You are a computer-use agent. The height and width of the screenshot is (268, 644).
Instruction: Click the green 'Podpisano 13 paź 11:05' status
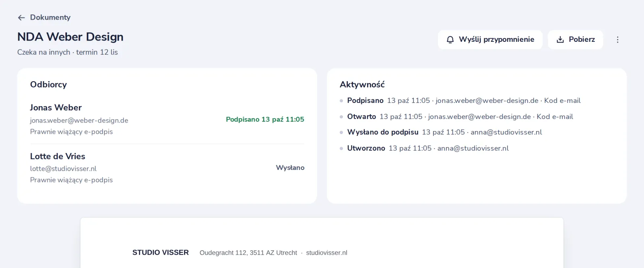coord(265,119)
